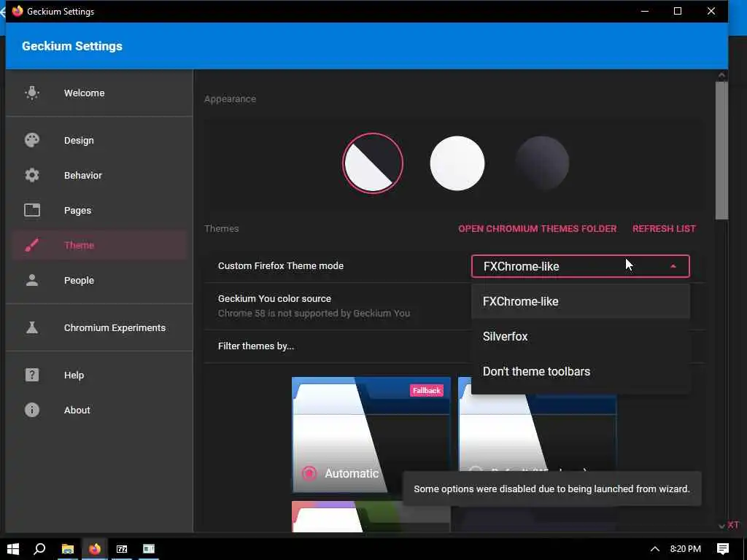Select the Automatic theme radio button

pyautogui.click(x=309, y=473)
